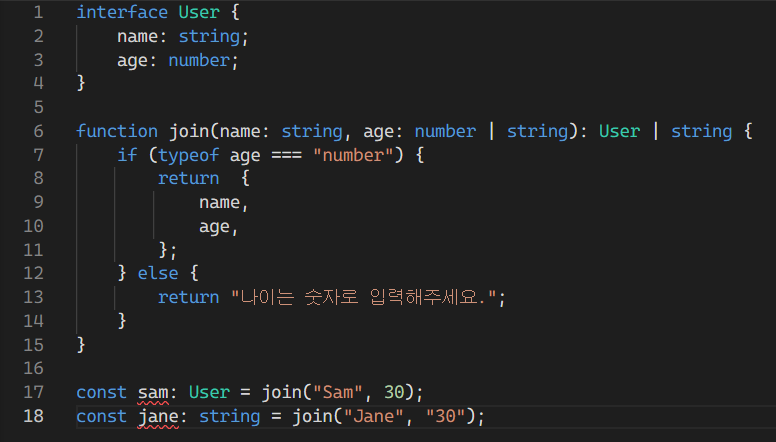
Task: Click the "Sam" string literal on line 17
Action: tap(338, 393)
